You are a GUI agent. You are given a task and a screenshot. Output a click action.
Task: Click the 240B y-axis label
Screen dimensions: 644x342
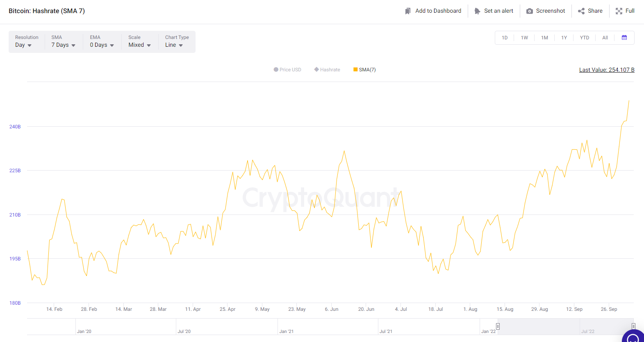click(15, 127)
